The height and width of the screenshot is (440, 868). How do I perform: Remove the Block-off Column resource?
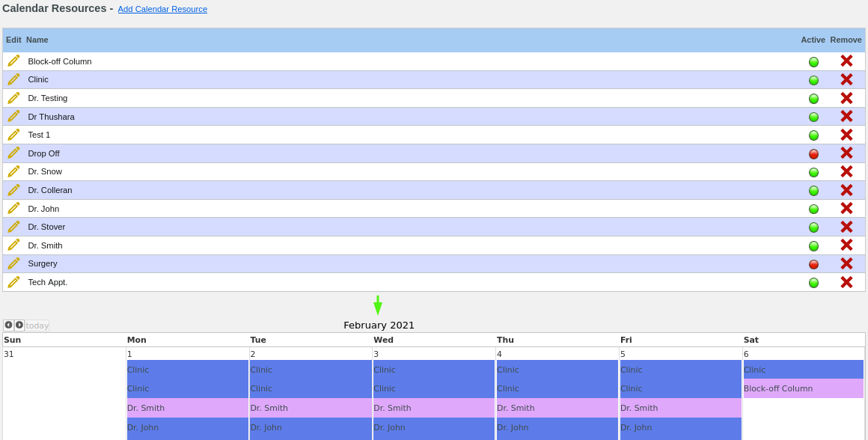coord(846,61)
